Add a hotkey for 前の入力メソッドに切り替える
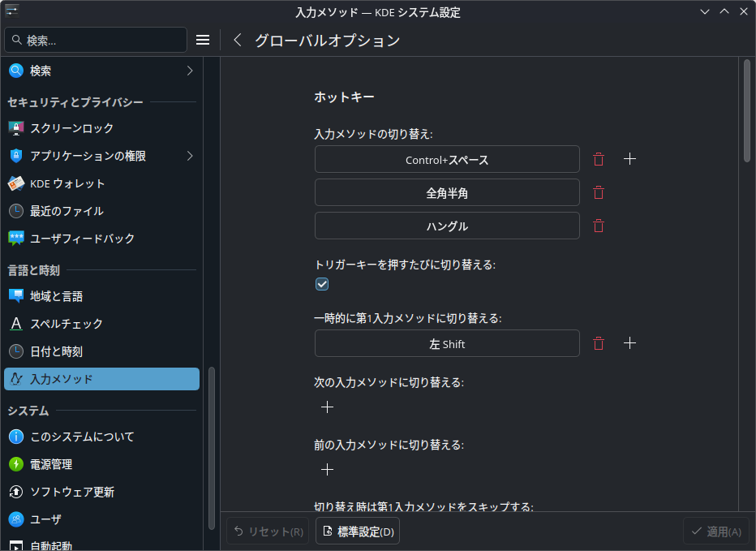This screenshot has height=551, width=756. coord(327,469)
